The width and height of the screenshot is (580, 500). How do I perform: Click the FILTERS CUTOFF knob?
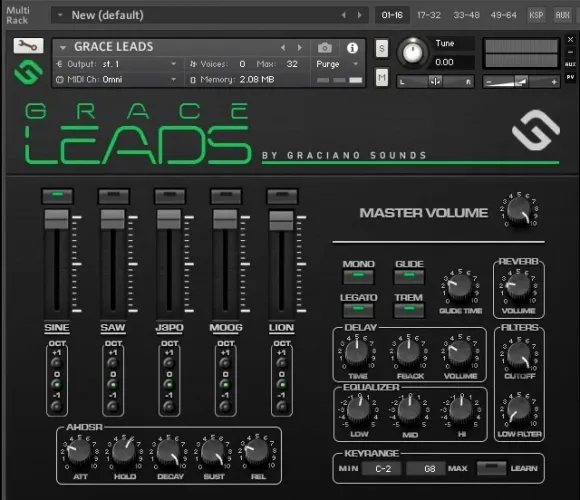click(x=519, y=355)
